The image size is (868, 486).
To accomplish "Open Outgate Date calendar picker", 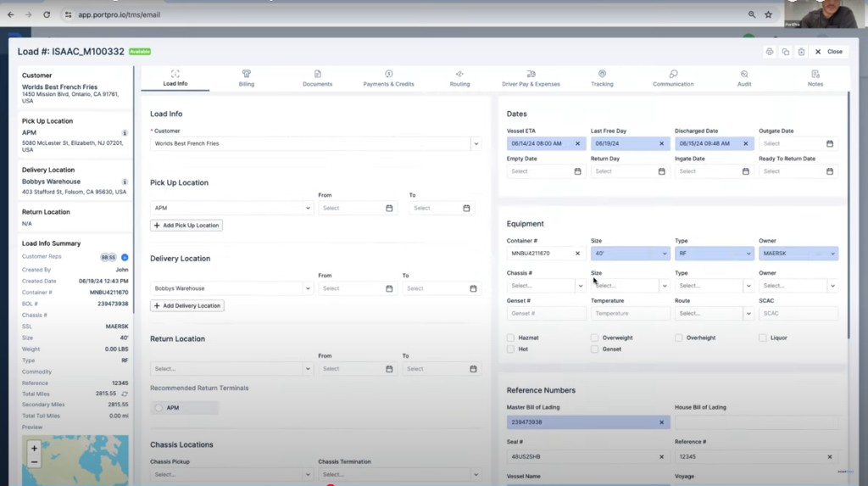I will (x=830, y=143).
